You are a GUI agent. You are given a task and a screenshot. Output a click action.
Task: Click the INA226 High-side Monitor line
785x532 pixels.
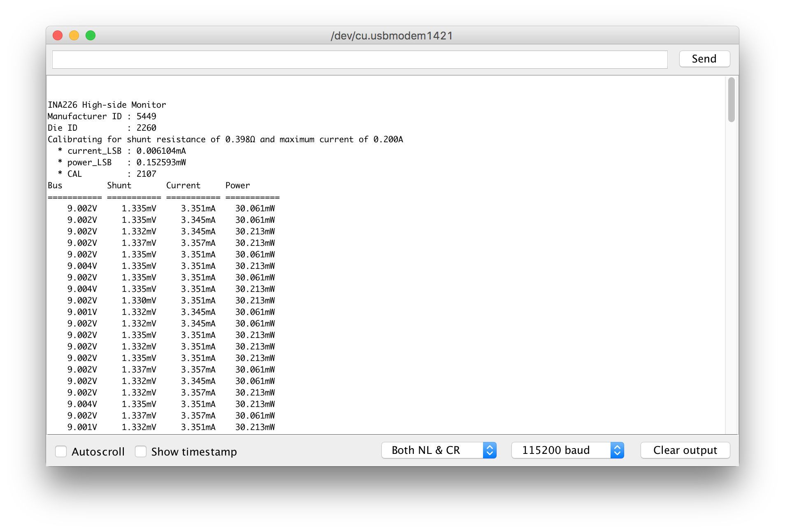click(107, 105)
